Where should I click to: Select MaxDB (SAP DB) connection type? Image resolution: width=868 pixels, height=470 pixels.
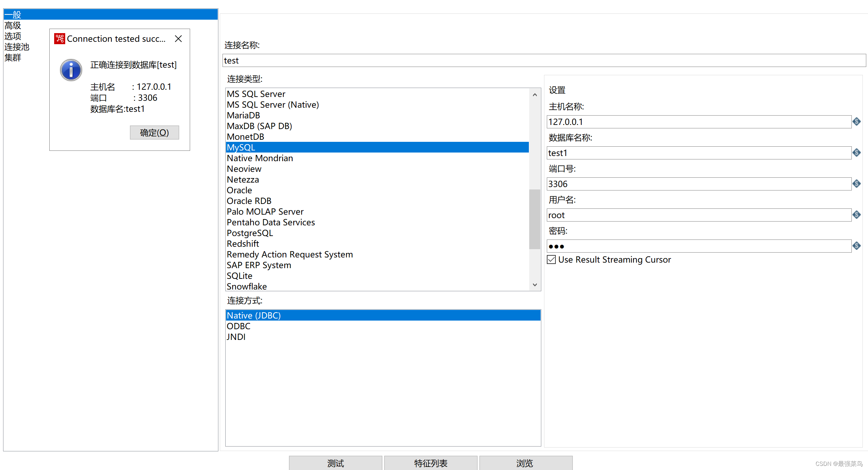[377, 126]
